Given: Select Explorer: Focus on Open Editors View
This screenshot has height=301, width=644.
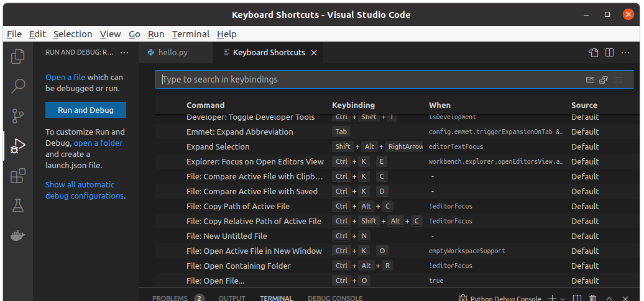Looking at the screenshot, I should coord(394,161).
